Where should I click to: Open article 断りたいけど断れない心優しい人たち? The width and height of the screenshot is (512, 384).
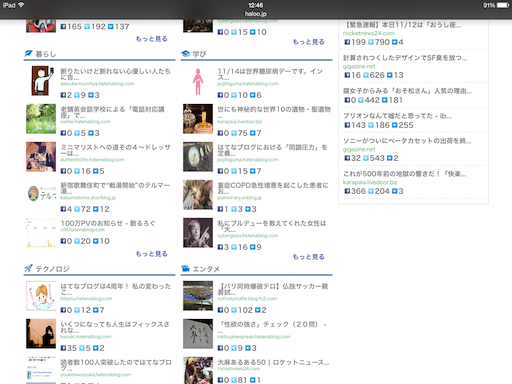(115, 74)
